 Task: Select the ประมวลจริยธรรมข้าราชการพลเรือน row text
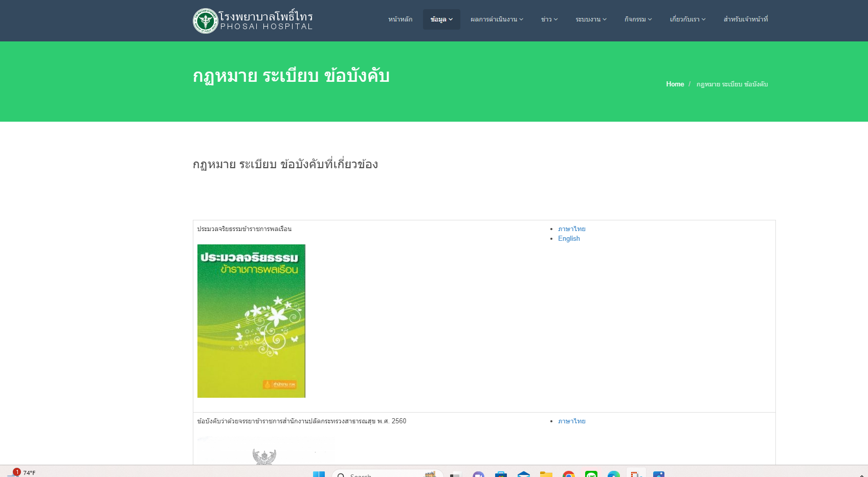coord(244,229)
